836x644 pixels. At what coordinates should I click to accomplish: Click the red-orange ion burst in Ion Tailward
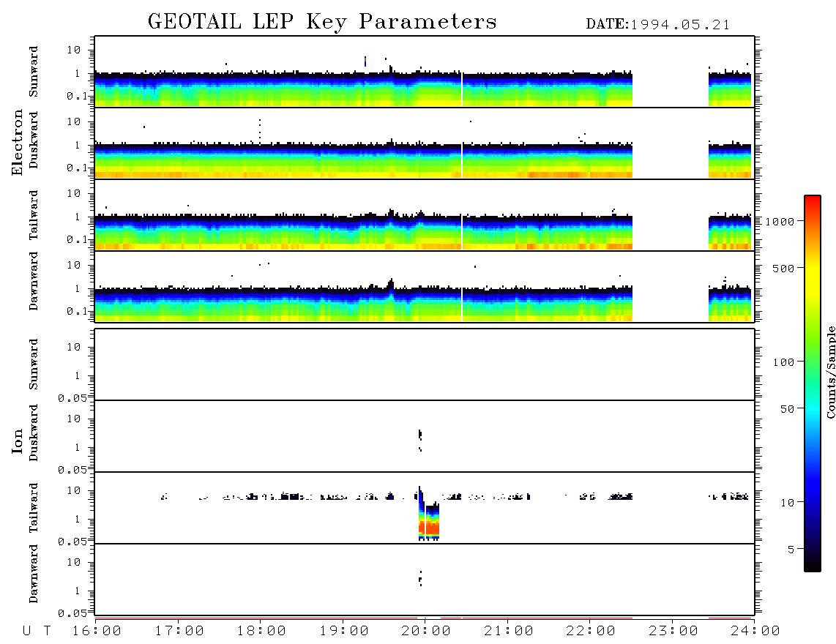click(x=429, y=528)
